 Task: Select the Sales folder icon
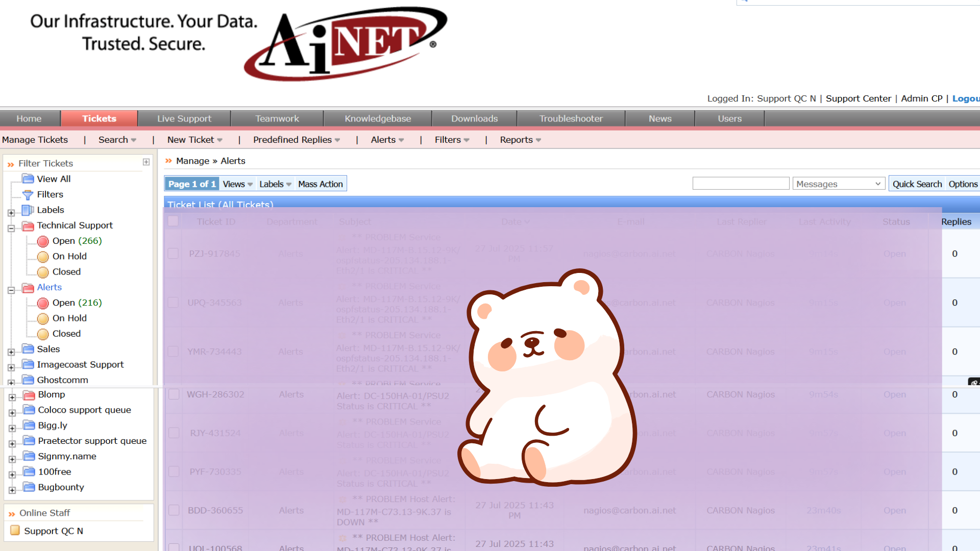pyautogui.click(x=28, y=349)
